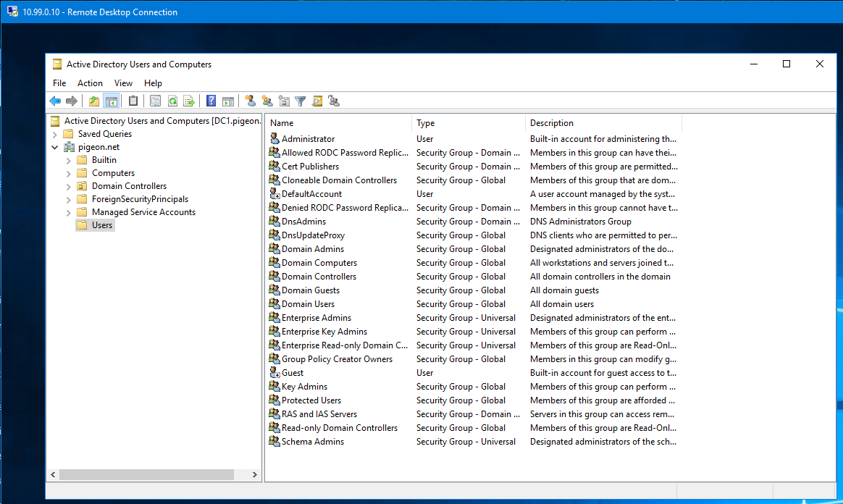Screen dimensions: 843x504
Task: Select the DnsAdmins group row
Action: click(x=473, y=222)
